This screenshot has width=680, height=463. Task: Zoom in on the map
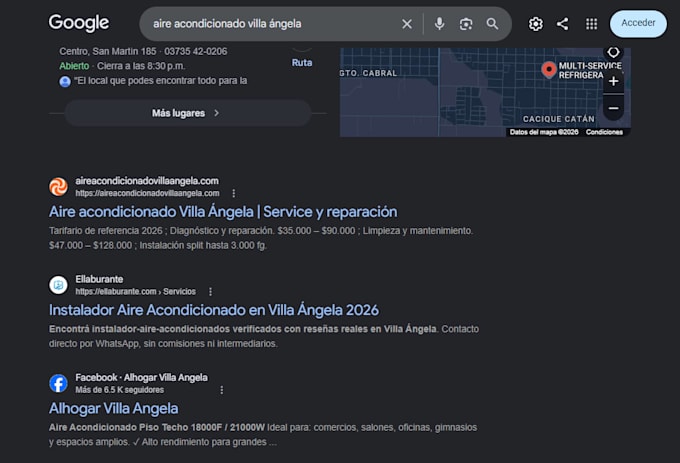click(613, 81)
